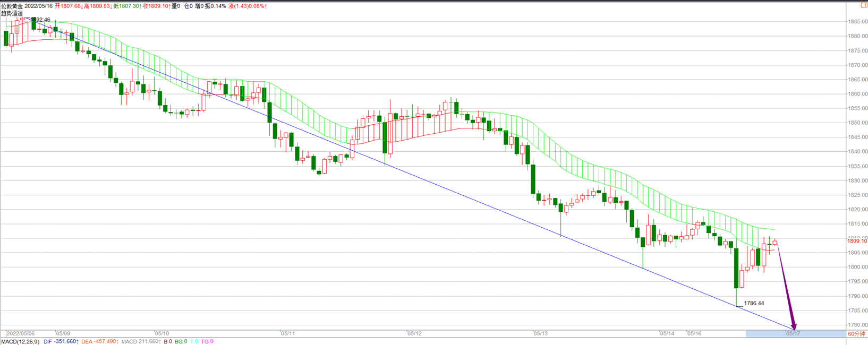Click the 05/11 date marker

pyautogui.click(x=287, y=333)
